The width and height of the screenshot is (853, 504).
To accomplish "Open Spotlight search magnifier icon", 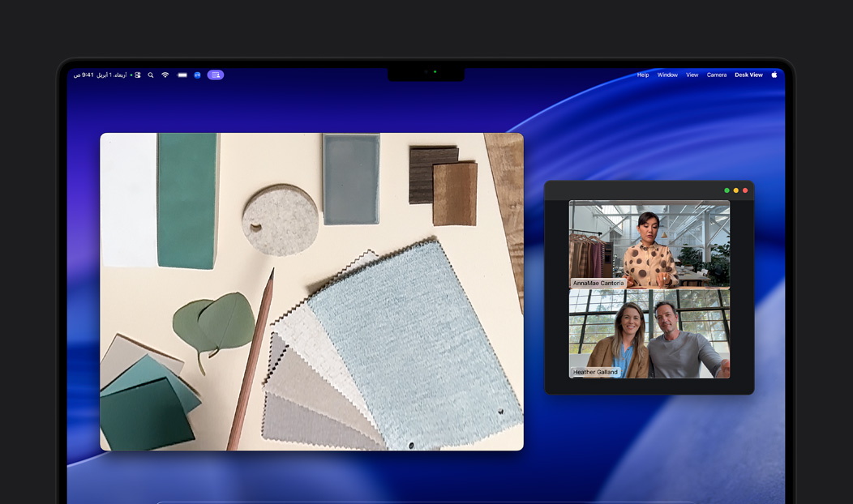I will [151, 75].
